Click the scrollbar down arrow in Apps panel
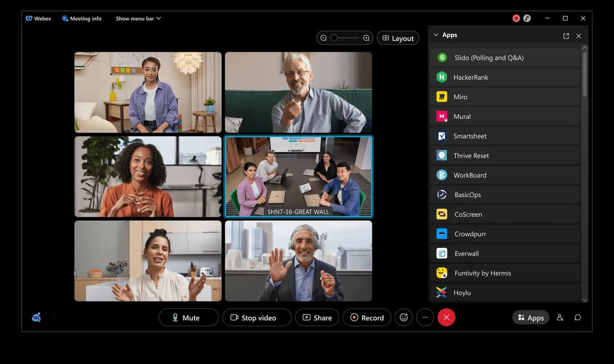The image size is (614, 364). 585,300
